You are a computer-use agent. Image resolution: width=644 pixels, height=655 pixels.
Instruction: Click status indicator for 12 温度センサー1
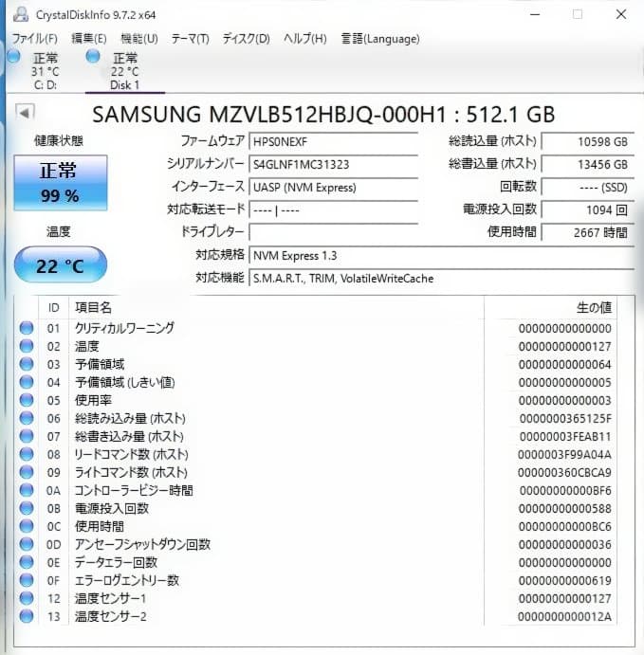click(x=27, y=598)
